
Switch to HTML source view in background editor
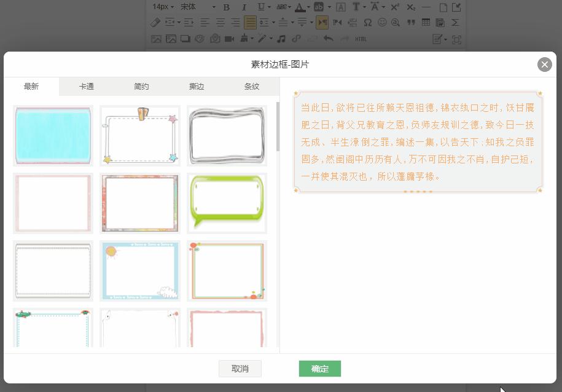(361, 39)
